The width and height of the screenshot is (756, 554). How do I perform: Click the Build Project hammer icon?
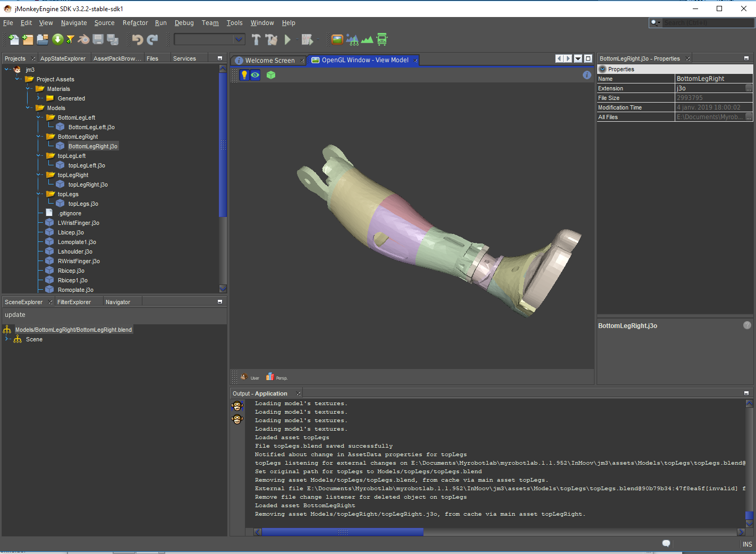pyautogui.click(x=256, y=39)
